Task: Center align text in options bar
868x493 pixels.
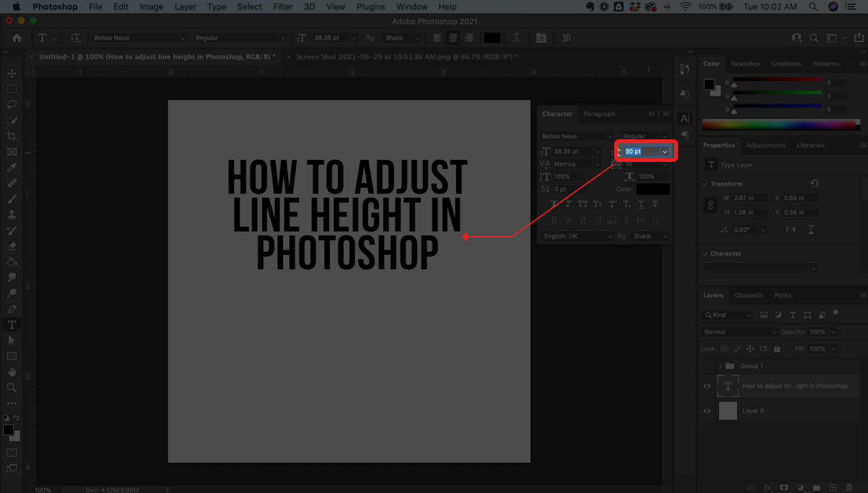Action: 453,38
